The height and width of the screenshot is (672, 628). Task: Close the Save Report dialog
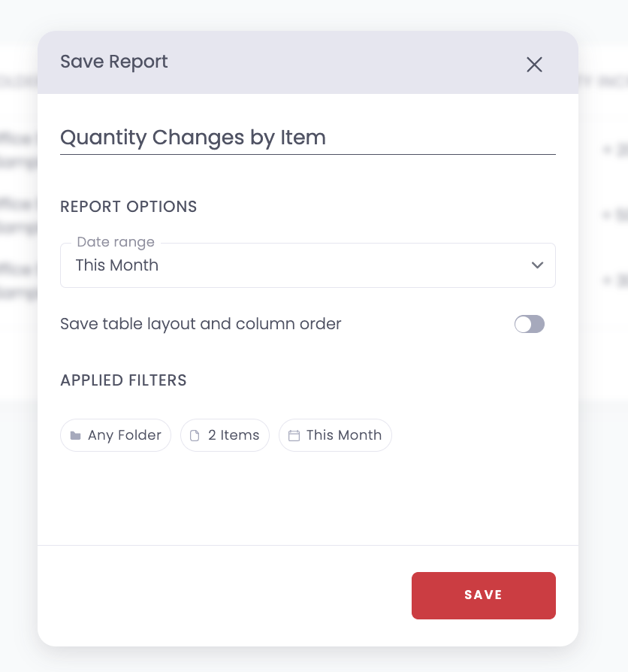(534, 65)
